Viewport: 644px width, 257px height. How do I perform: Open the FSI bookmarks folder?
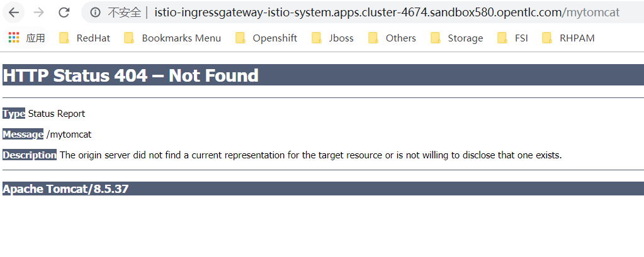click(521, 38)
